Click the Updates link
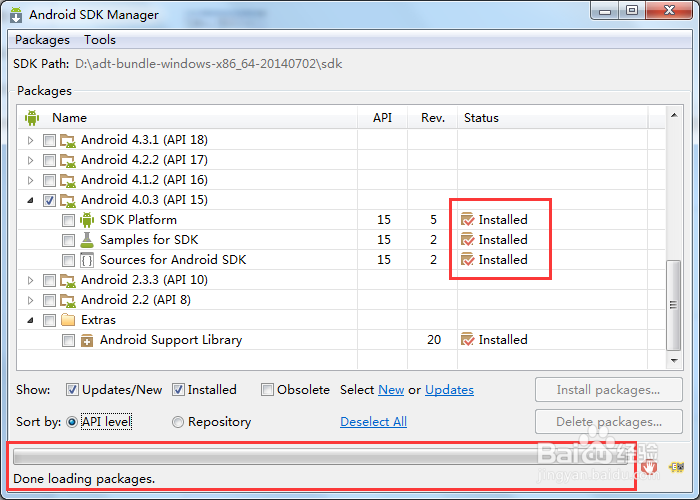The height and width of the screenshot is (500, 700). [449, 390]
